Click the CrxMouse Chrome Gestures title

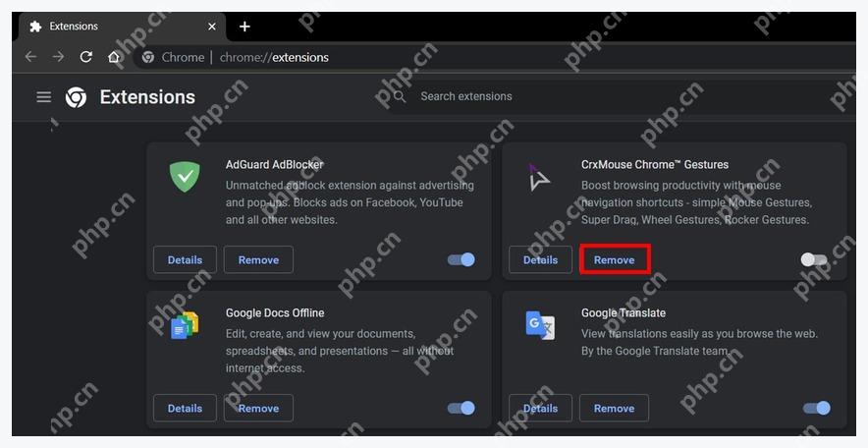pos(655,164)
